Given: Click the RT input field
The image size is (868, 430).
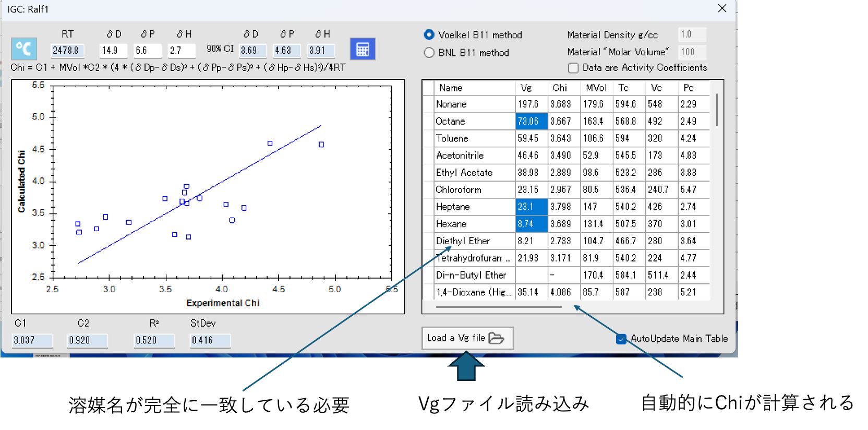Looking at the screenshot, I should 67,51.
